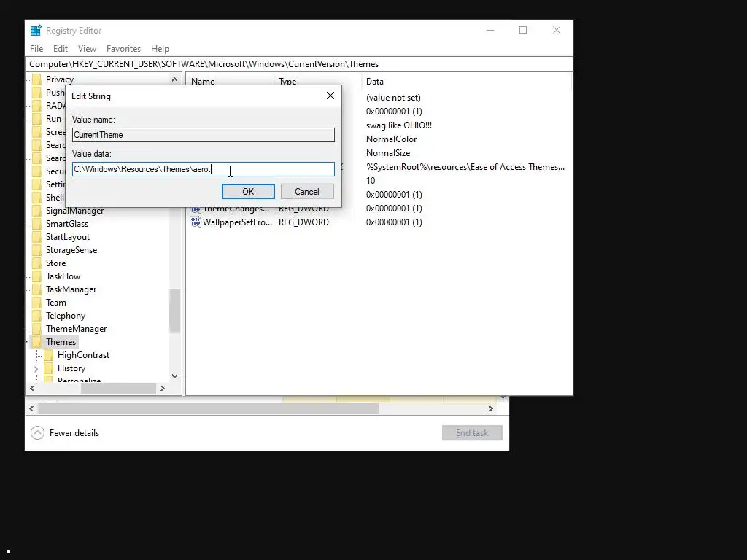Click End task in Task Manager window

472,433
